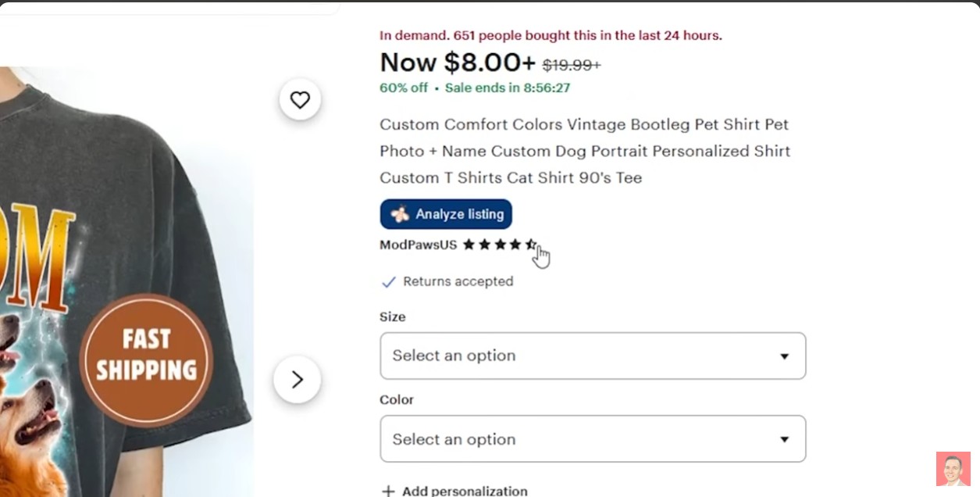
Task: Go to next product image arrow
Action: pyautogui.click(x=297, y=380)
